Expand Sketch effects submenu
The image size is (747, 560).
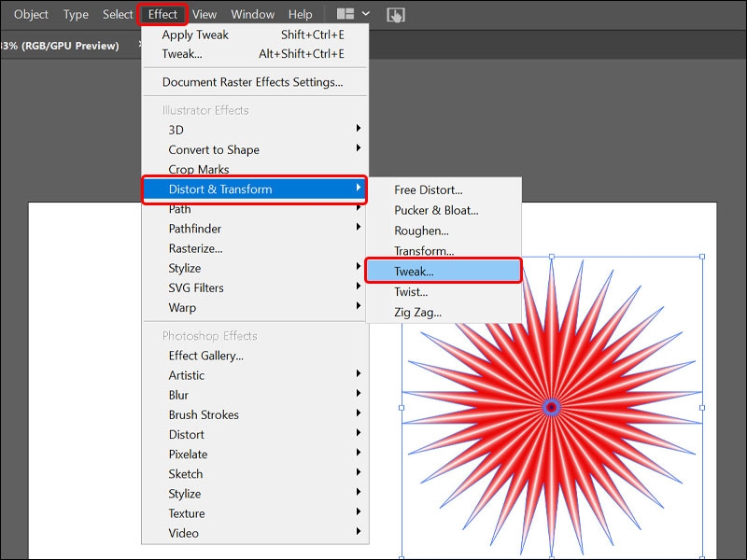[x=255, y=474]
